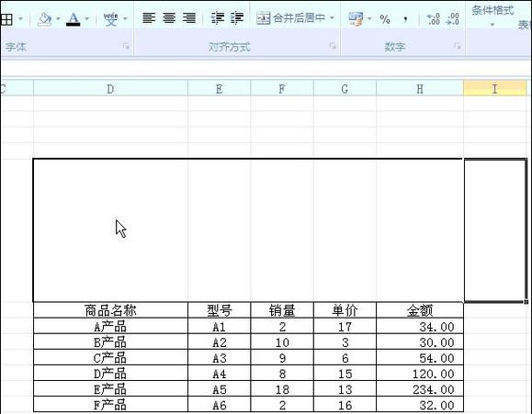Increase indent
Screen dimensions: 532x414
tap(237, 18)
